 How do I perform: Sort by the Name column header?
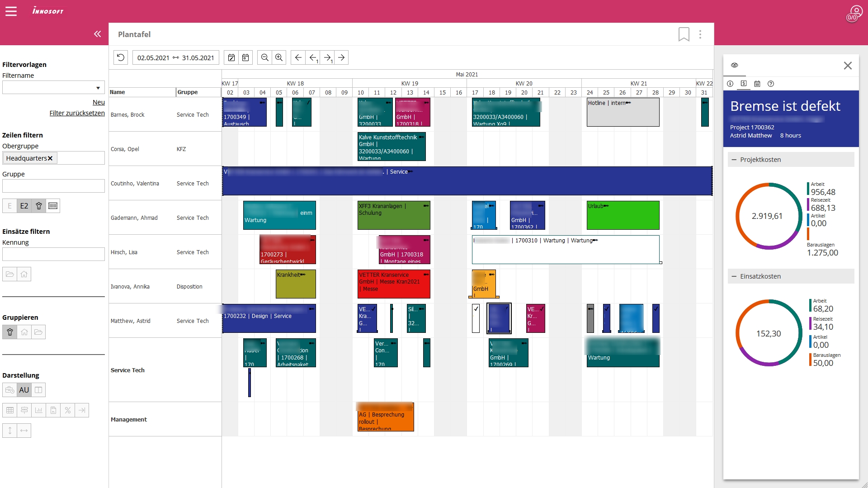(x=142, y=92)
